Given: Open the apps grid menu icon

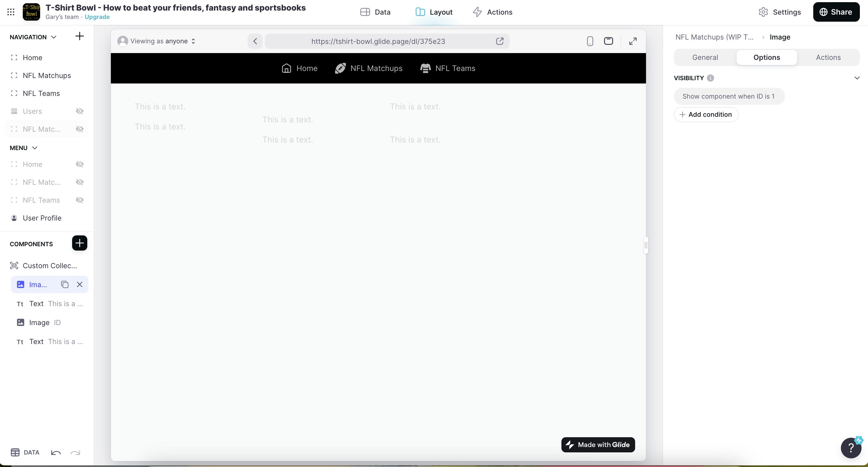Looking at the screenshot, I should tap(11, 12).
